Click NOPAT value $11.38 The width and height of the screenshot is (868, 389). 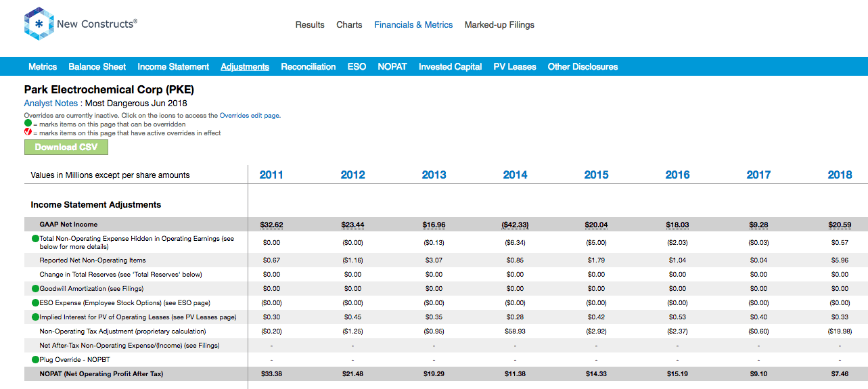[515, 374]
